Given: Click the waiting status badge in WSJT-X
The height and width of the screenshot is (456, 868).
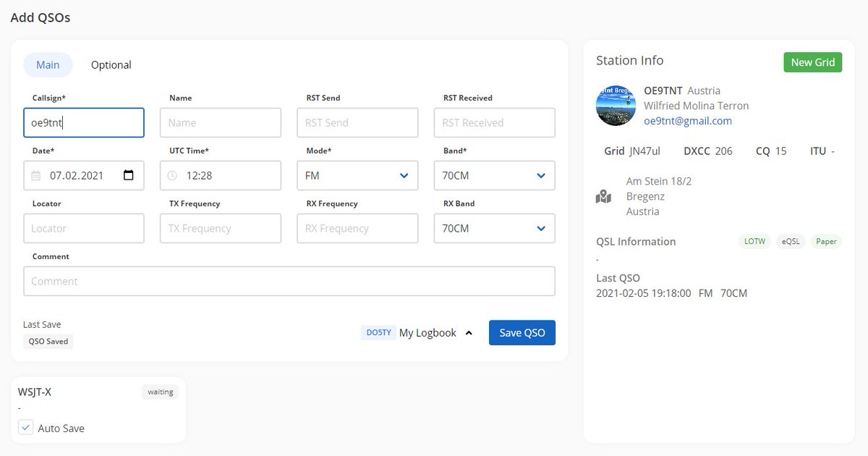Looking at the screenshot, I should (161, 392).
